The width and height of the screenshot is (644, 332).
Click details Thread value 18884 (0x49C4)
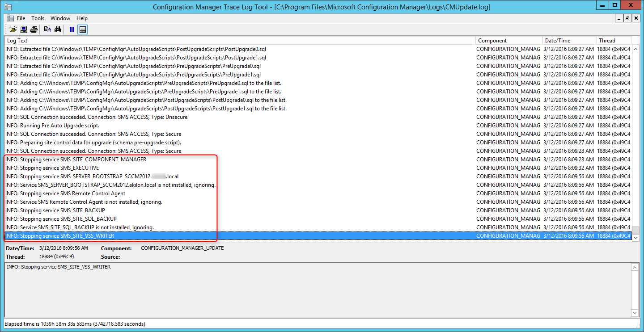56,257
